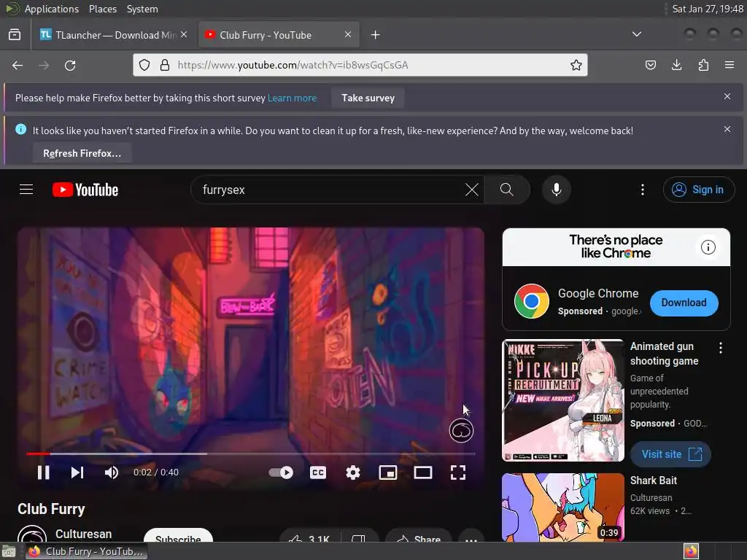
Task: Pause the video
Action: pos(43,472)
